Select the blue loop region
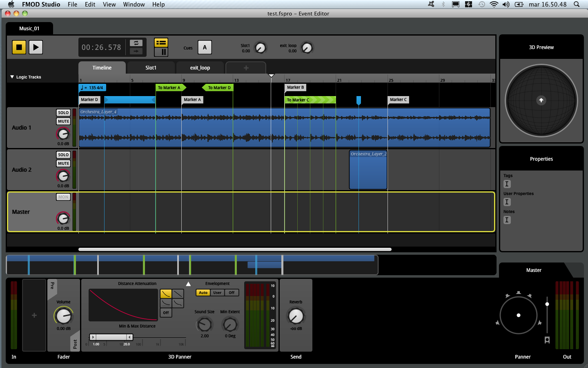Viewport: 588px width, 368px height. [x=130, y=100]
